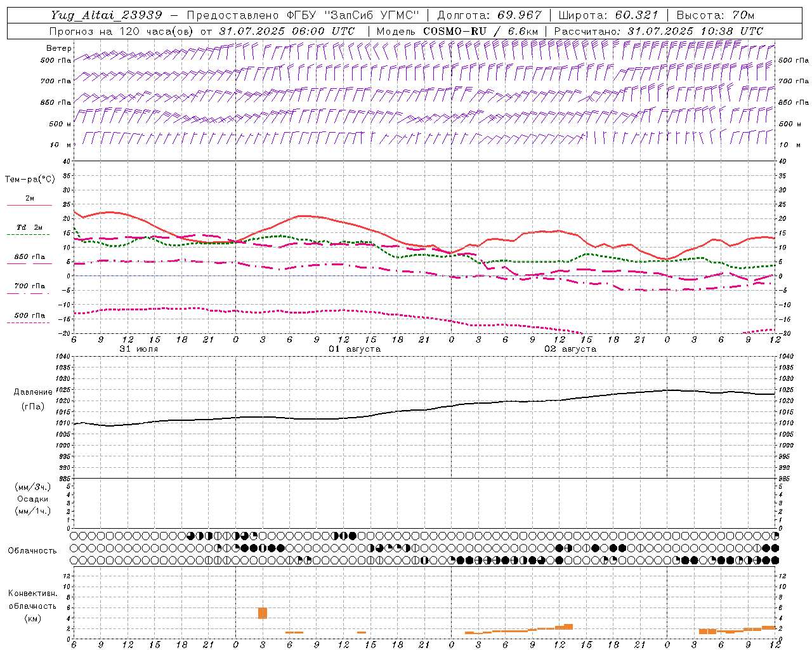Click the 'Рассчитано: 31.07.2025 10:38 UTC' timestamp
Viewport: 812px width, 650px height.
pos(658,31)
